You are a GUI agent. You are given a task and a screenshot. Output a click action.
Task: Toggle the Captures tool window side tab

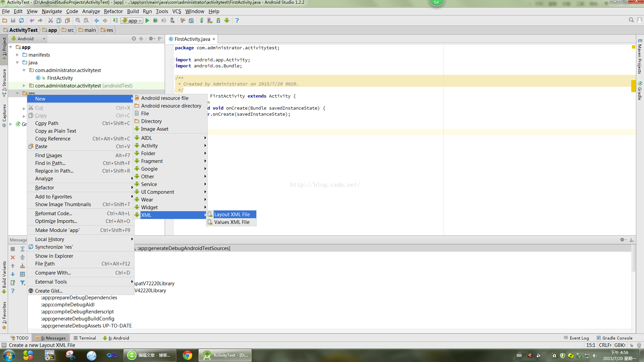4,115
